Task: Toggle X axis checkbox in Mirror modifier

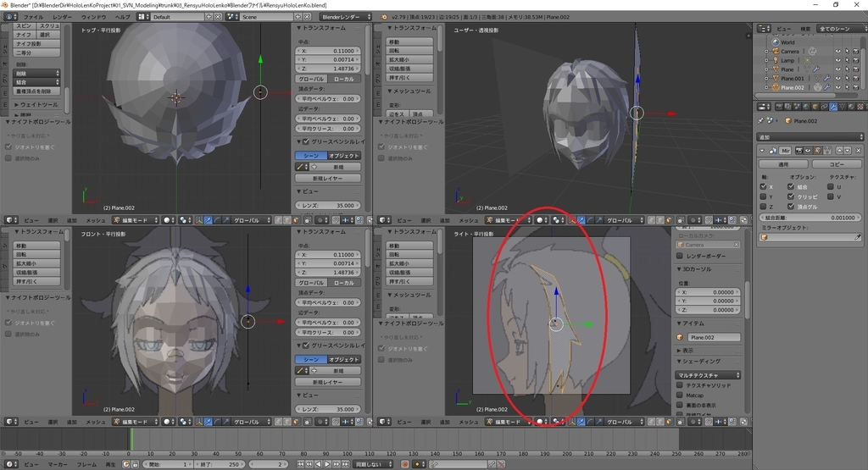Action: pos(763,187)
